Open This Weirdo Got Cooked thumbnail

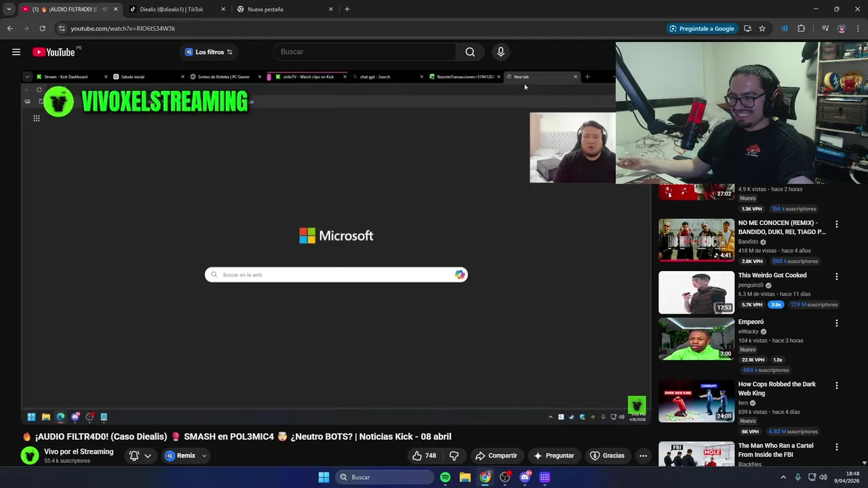tap(696, 292)
